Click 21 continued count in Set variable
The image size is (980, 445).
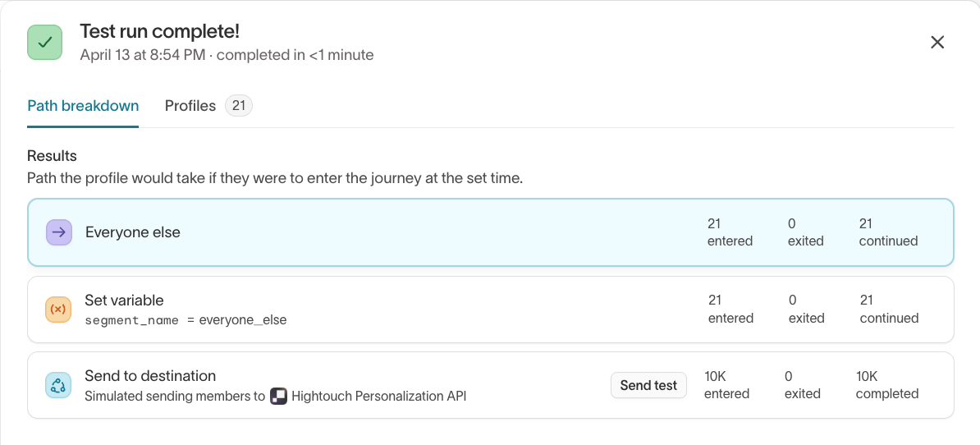(x=889, y=309)
